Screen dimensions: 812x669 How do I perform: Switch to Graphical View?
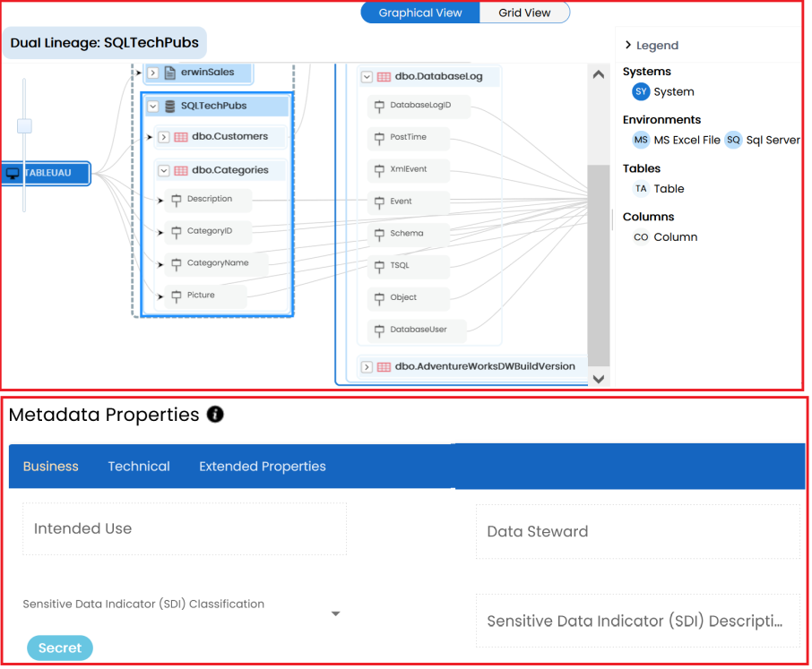pos(420,13)
